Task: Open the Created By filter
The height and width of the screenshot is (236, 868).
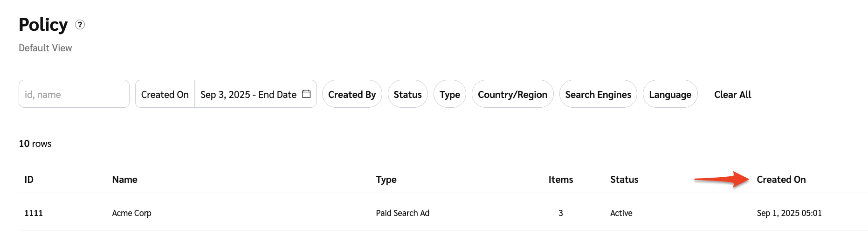Action: click(352, 94)
